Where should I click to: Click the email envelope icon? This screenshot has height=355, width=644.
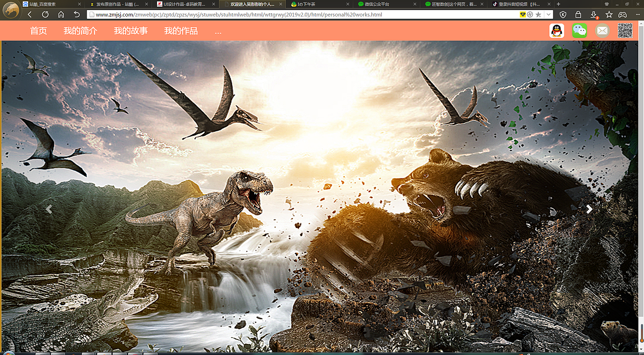coord(602,31)
